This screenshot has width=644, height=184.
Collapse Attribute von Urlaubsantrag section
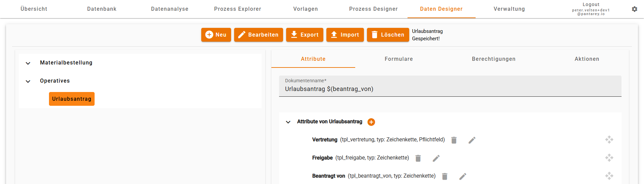(x=288, y=122)
